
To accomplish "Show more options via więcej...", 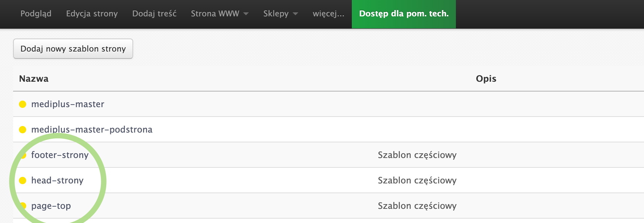I will 328,14.
